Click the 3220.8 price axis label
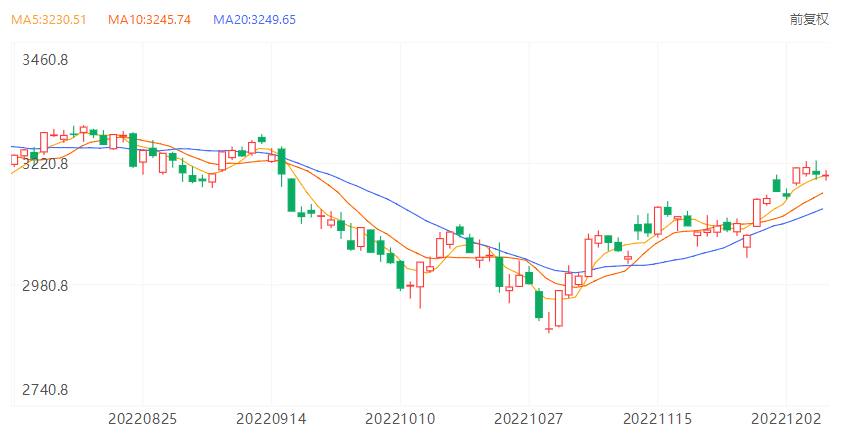The image size is (848, 440). click(45, 164)
